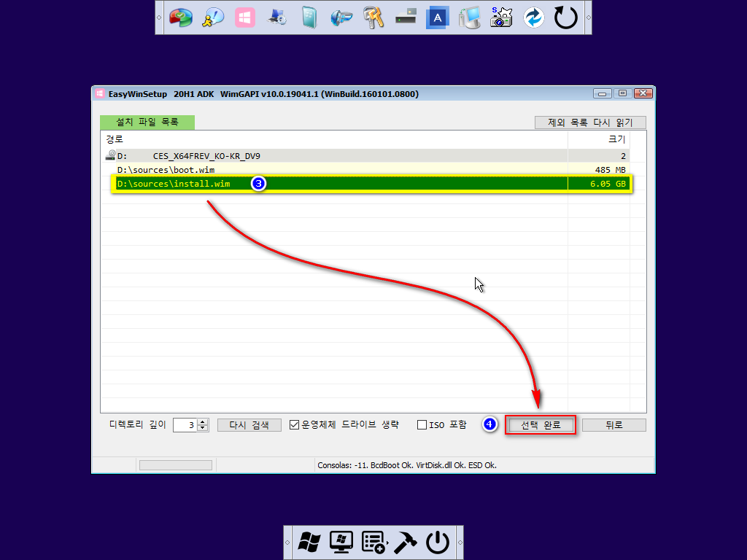747x560 pixels.
Task: Click the left diamond grip of top dock
Action: 159,17
